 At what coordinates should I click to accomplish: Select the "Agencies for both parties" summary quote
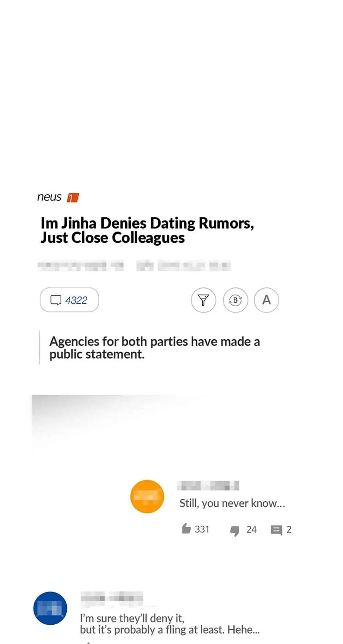click(155, 348)
